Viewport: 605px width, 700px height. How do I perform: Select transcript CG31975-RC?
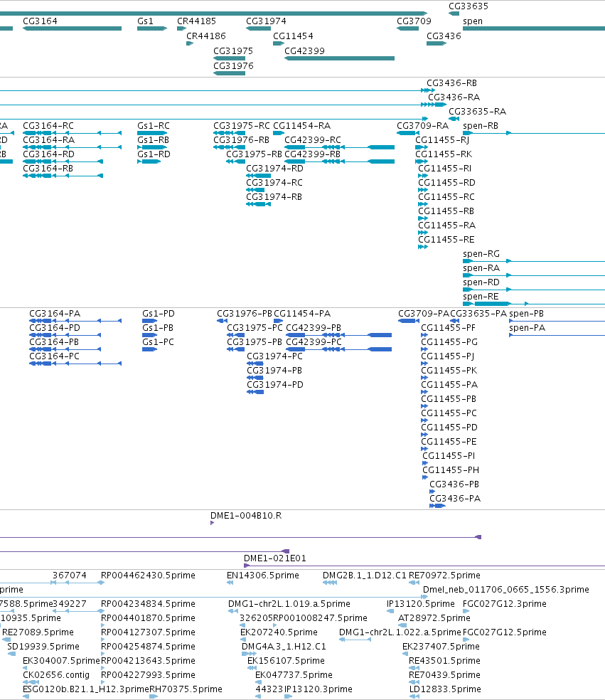tap(242, 126)
